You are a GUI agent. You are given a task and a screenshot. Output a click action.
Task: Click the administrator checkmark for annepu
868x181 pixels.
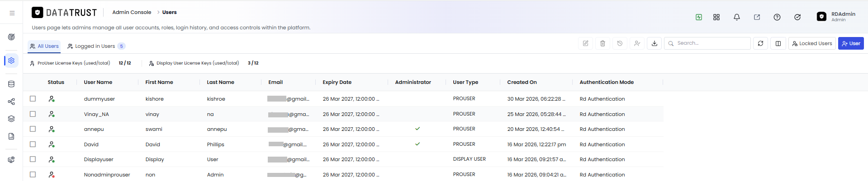(417, 129)
